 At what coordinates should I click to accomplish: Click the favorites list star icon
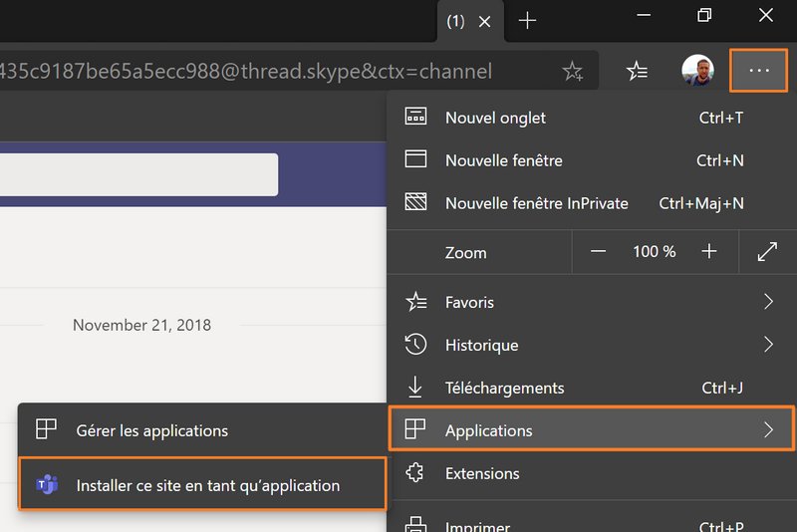click(637, 71)
